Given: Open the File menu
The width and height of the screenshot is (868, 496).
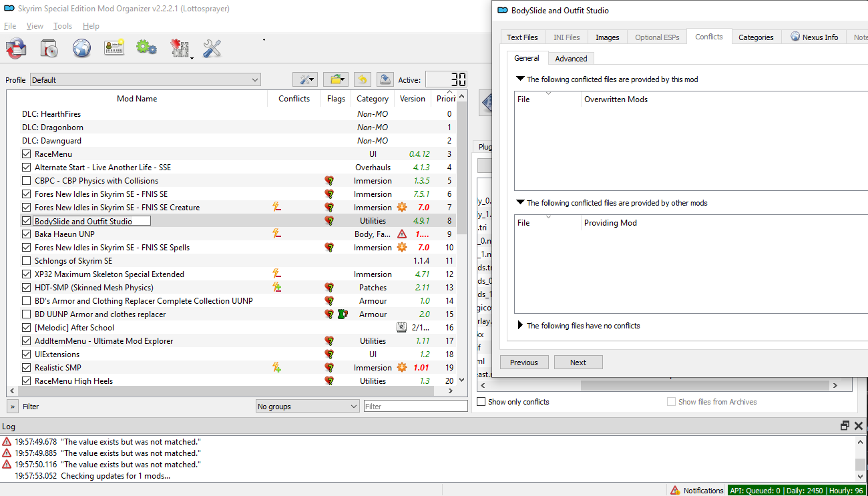Looking at the screenshot, I should click(10, 26).
